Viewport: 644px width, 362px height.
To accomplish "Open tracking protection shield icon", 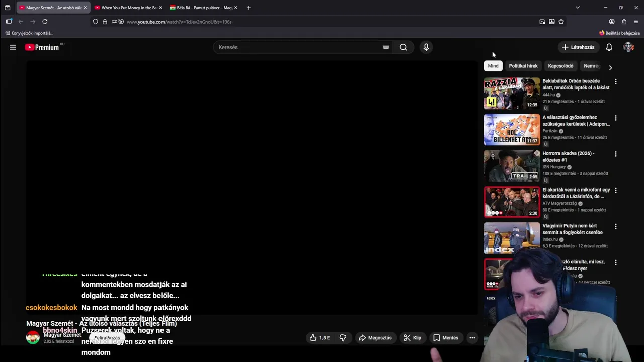I will click(96, 22).
